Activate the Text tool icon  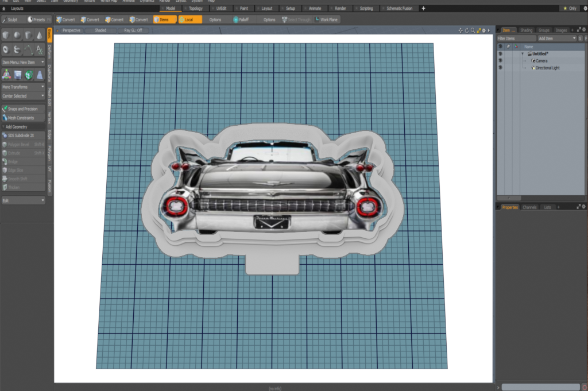point(39,49)
